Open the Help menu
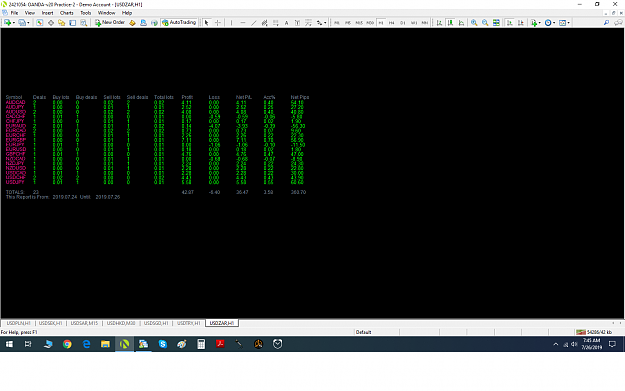 [x=127, y=13]
